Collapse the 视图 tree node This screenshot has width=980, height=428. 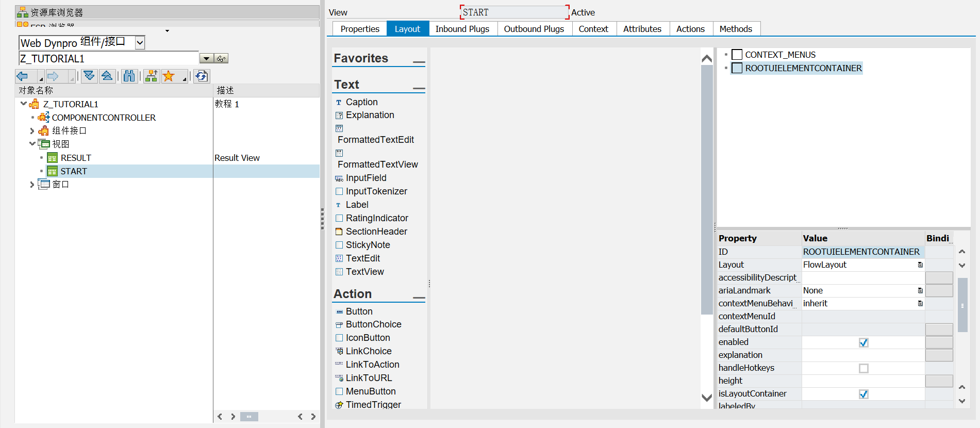(32, 144)
